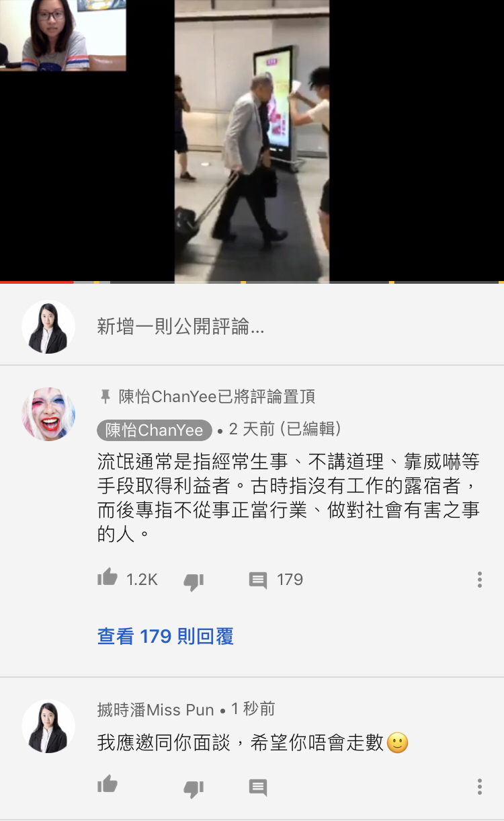Like the pinned ChanYee comment

108,578
